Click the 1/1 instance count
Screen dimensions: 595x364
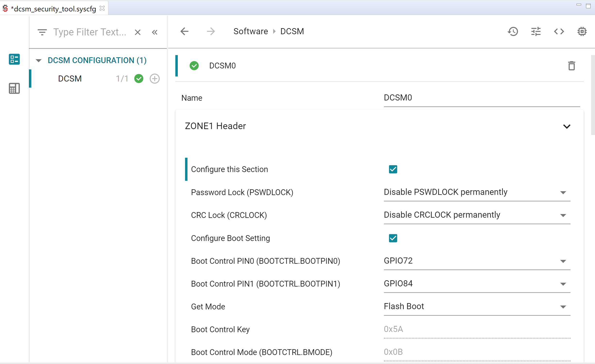(x=122, y=79)
